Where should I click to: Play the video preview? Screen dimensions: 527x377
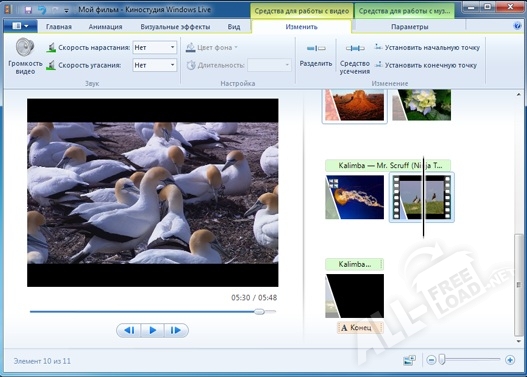(153, 330)
